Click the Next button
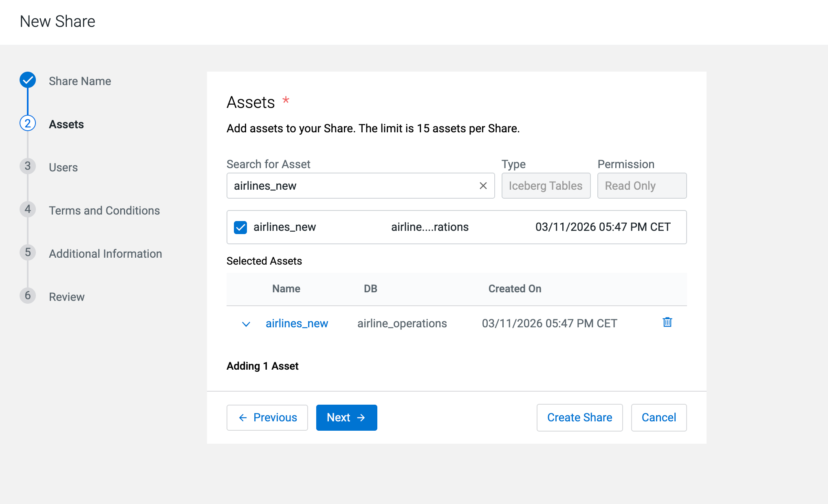The image size is (828, 504). pyautogui.click(x=346, y=418)
